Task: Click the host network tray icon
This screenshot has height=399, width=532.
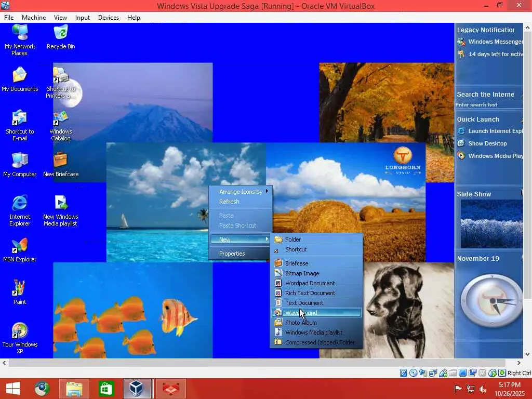Action: tap(470, 389)
